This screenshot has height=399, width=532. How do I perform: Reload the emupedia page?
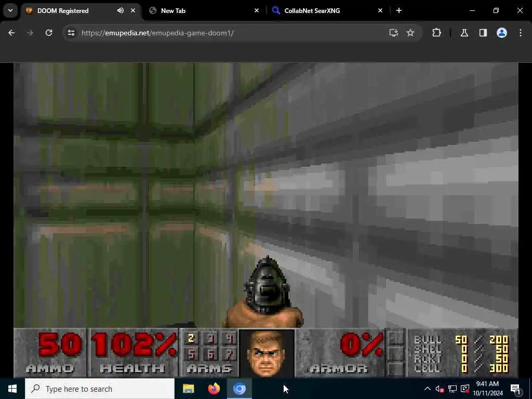tap(49, 33)
